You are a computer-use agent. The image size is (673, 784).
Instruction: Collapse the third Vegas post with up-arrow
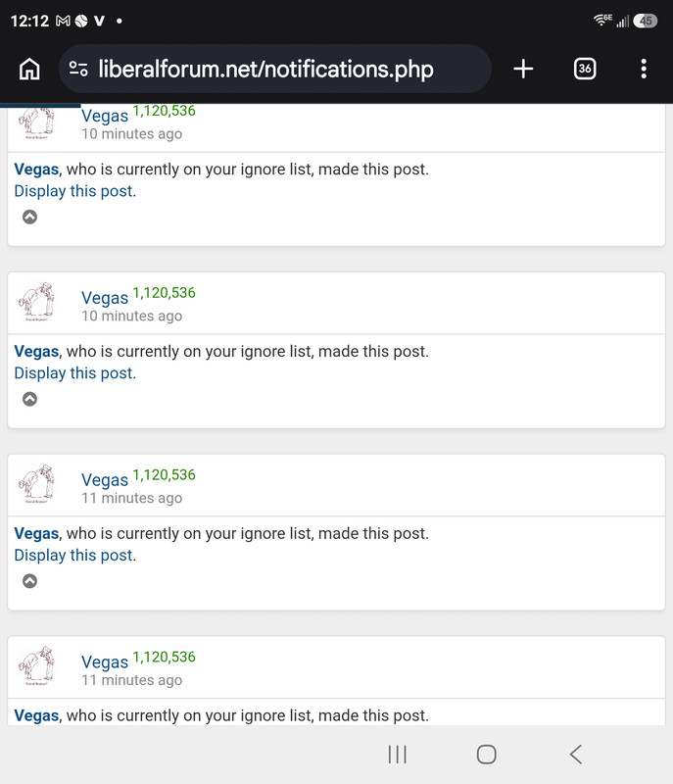(30, 580)
